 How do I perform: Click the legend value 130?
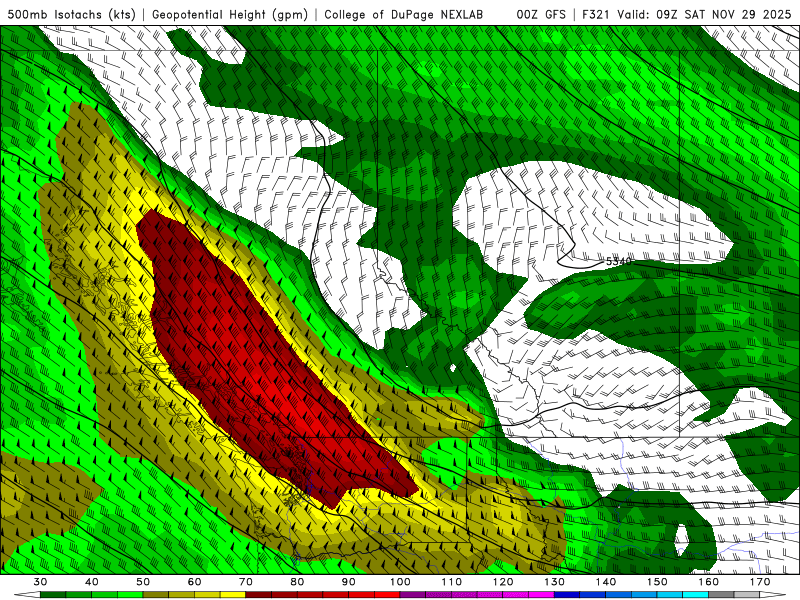[x=554, y=582]
